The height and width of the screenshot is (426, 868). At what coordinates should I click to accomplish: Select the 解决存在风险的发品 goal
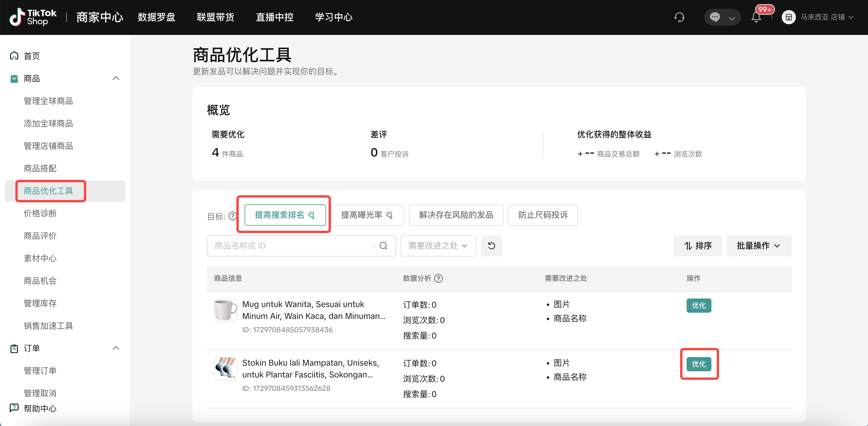456,215
